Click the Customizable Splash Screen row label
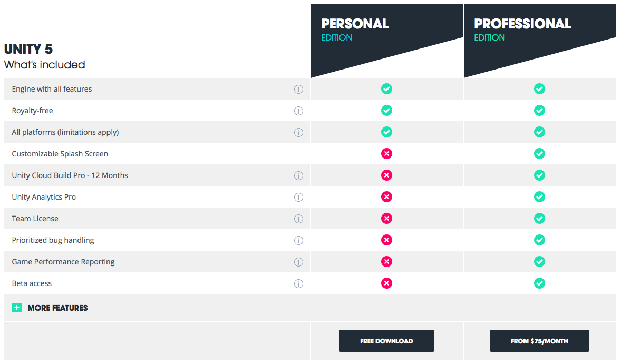 pos(60,154)
